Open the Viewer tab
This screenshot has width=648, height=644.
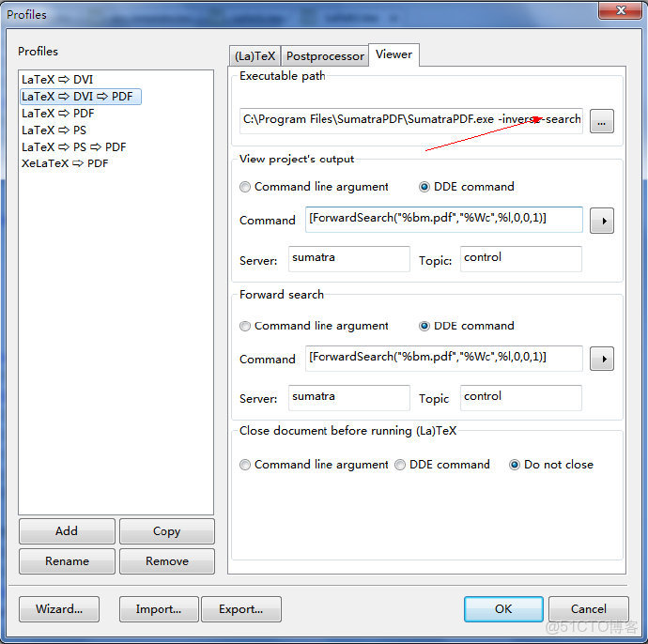click(x=393, y=54)
